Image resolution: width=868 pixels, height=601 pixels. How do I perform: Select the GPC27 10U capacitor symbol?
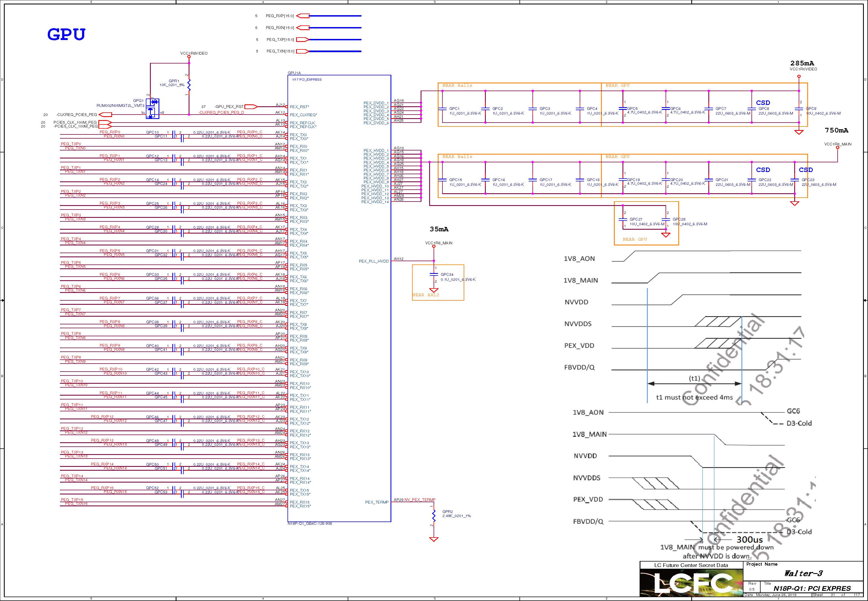pos(623,219)
